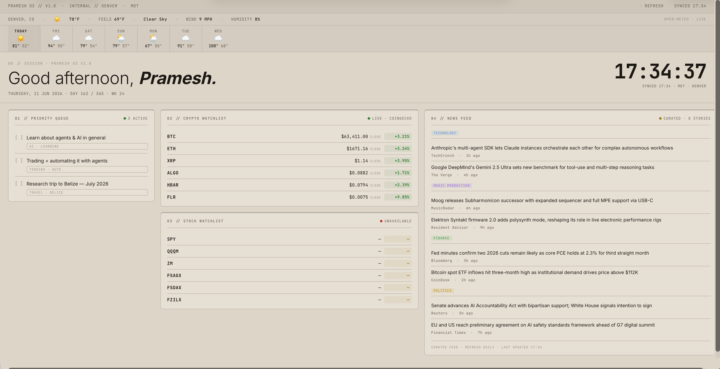Click the MON forecast partly-cloudy icon

click(x=153, y=38)
